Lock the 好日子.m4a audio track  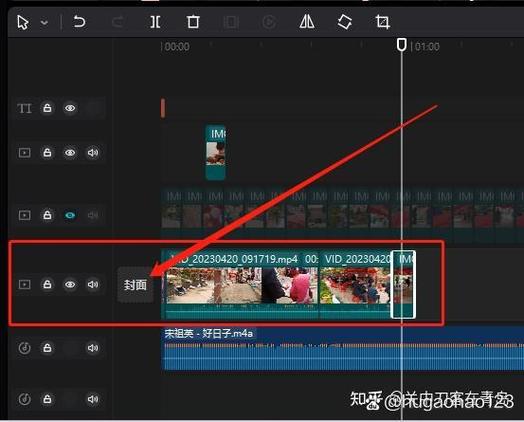47,348
